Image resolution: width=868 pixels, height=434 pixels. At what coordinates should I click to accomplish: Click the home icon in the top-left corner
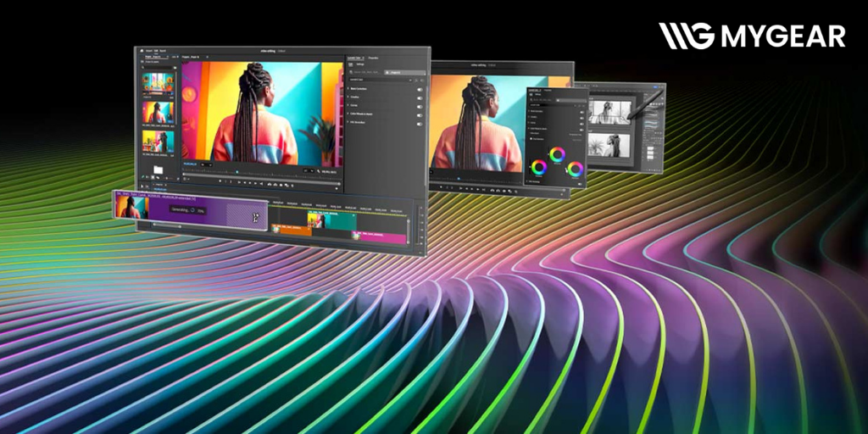[140, 51]
